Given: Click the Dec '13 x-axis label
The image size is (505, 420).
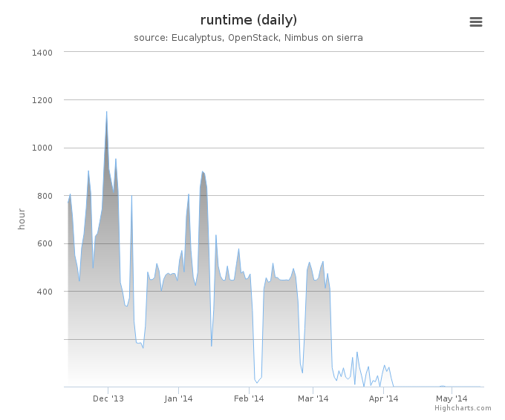Looking at the screenshot, I should tap(108, 398).
